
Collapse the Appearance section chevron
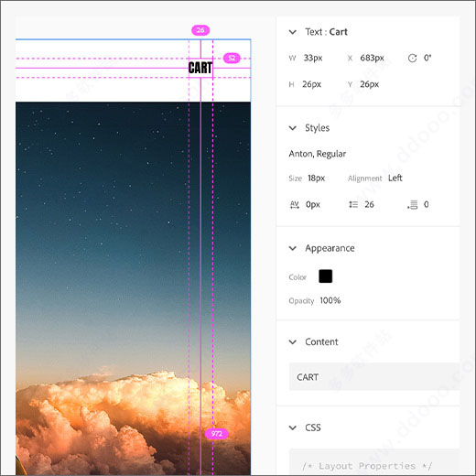[293, 248]
